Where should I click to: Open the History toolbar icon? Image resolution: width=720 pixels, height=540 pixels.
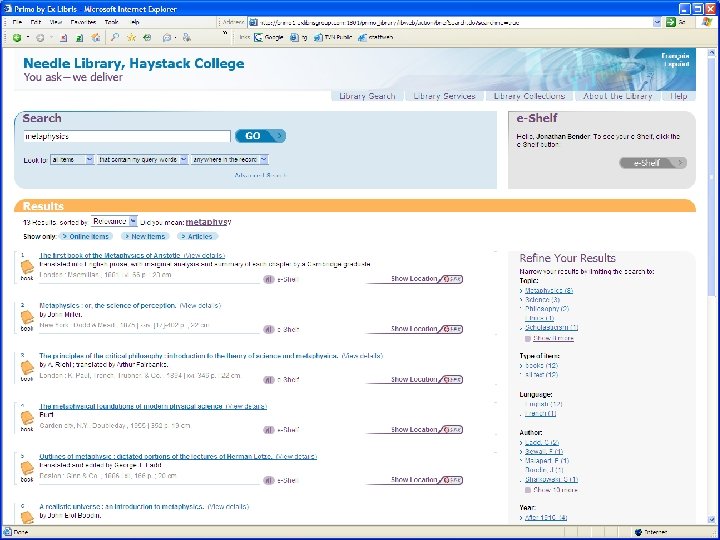(147, 38)
